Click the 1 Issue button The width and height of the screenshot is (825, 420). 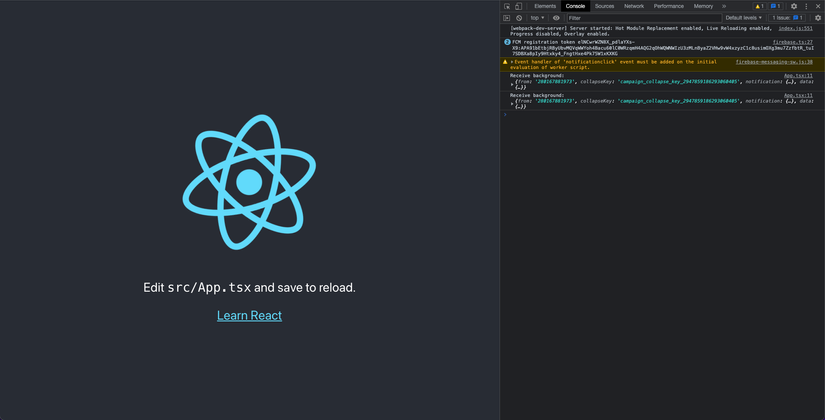787,18
